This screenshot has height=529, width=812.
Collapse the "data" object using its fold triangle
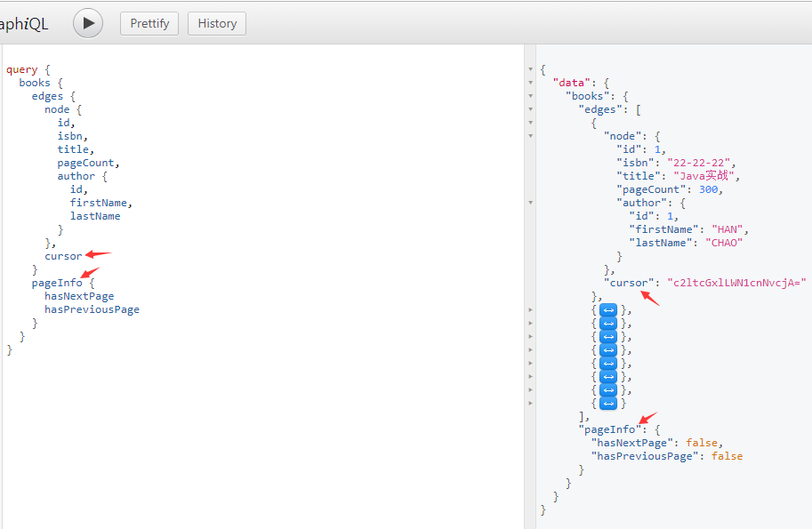[530, 82]
